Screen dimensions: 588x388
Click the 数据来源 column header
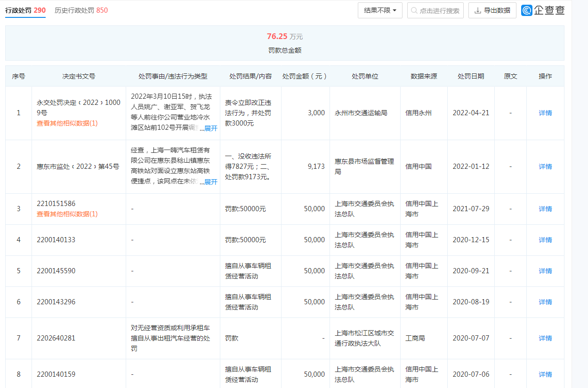pos(424,76)
